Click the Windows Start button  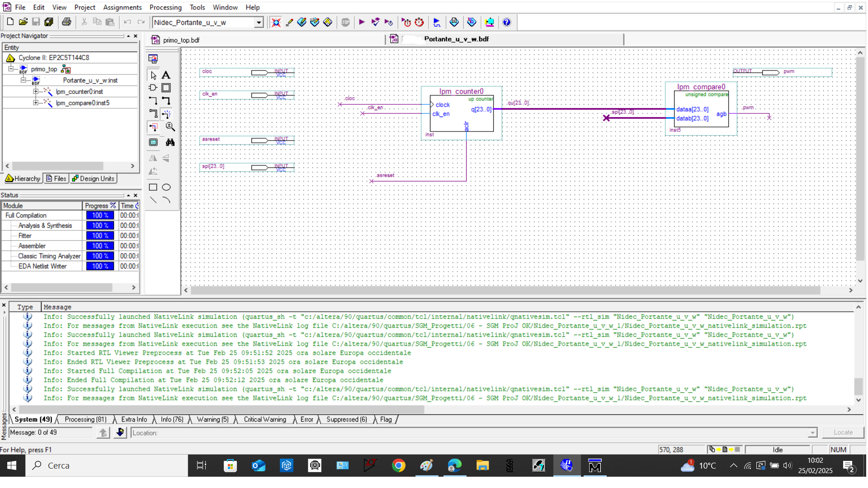point(12,465)
